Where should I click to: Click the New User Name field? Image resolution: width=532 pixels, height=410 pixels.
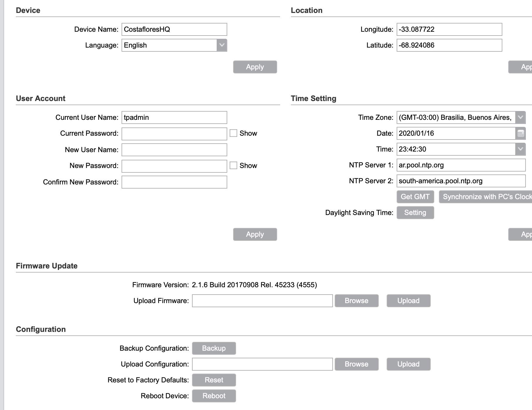(x=174, y=150)
